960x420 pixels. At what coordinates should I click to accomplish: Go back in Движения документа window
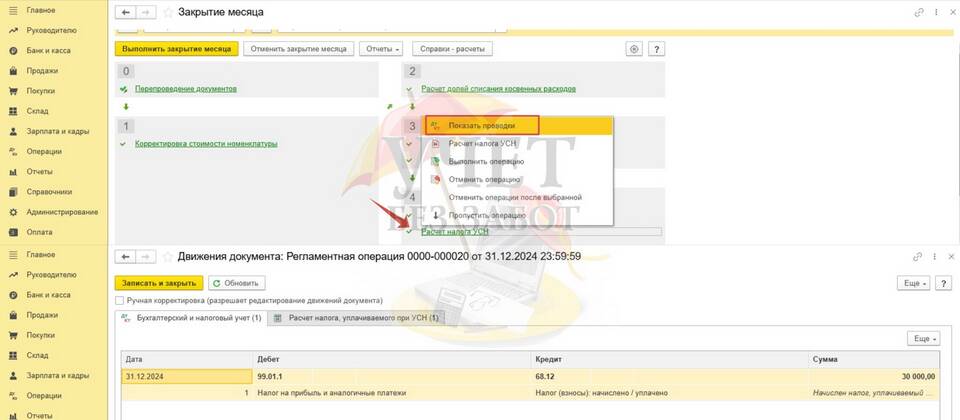point(126,257)
